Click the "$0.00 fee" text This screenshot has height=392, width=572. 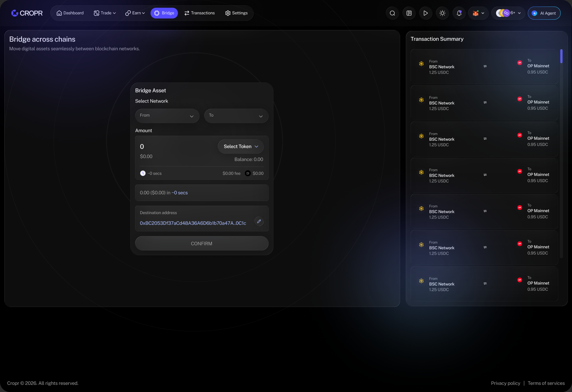click(x=232, y=173)
